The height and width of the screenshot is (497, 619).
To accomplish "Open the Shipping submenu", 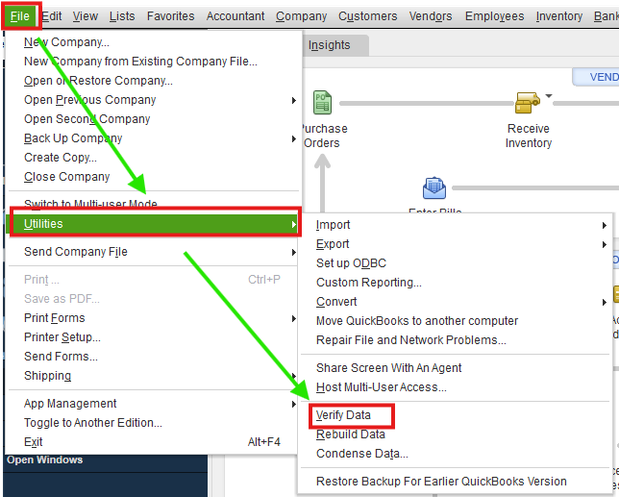I will 153,376.
